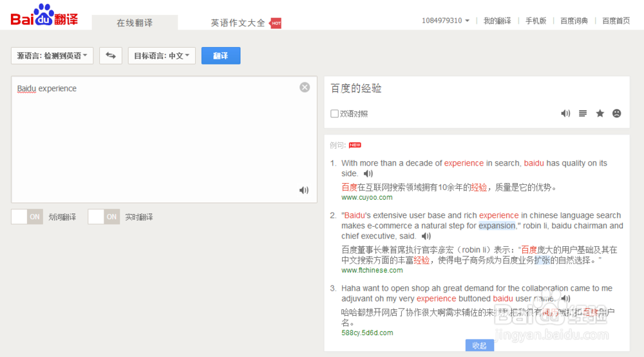Screen dimensions: 644x357
Task: Click the 例句 section label
Action: [337, 145]
